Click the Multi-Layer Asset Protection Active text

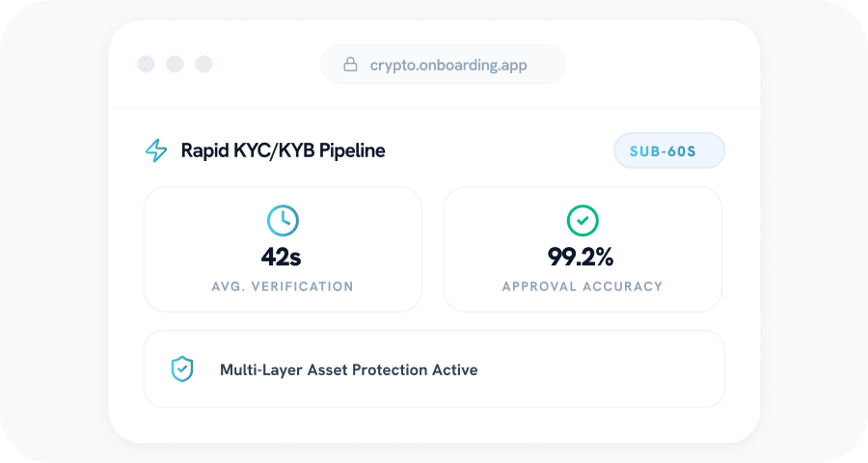pyautogui.click(x=348, y=369)
